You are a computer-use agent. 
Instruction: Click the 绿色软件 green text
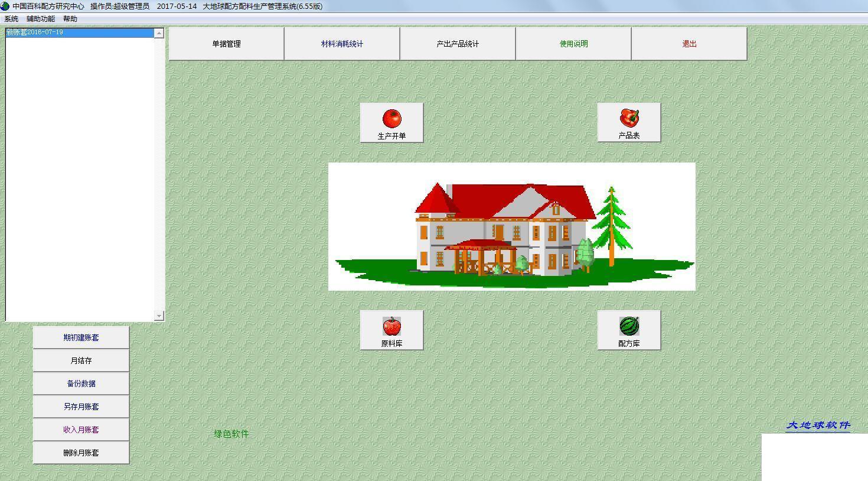(231, 434)
